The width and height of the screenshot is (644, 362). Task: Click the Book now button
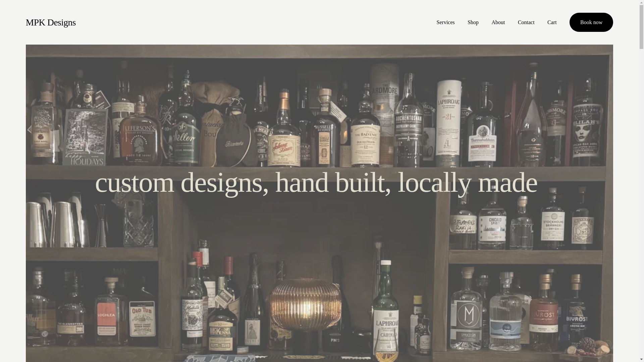pyautogui.click(x=591, y=22)
